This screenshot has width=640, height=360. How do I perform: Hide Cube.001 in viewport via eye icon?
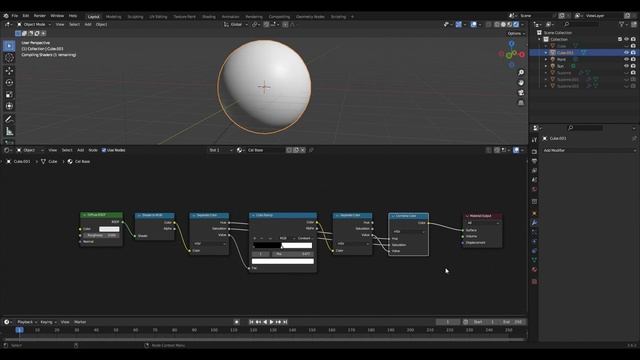pyautogui.click(x=627, y=53)
